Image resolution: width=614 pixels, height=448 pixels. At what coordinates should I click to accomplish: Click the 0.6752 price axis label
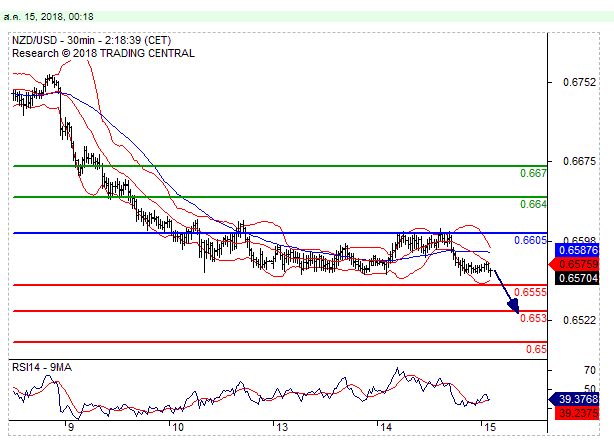click(579, 82)
